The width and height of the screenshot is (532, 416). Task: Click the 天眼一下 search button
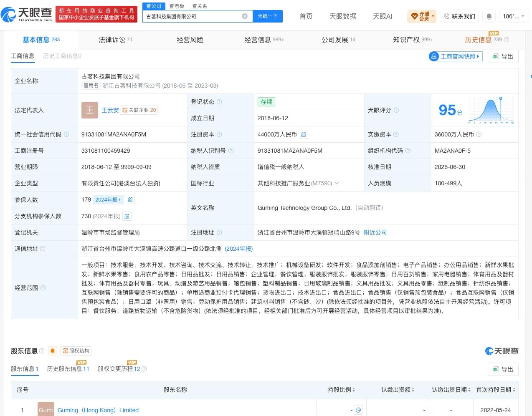(268, 16)
